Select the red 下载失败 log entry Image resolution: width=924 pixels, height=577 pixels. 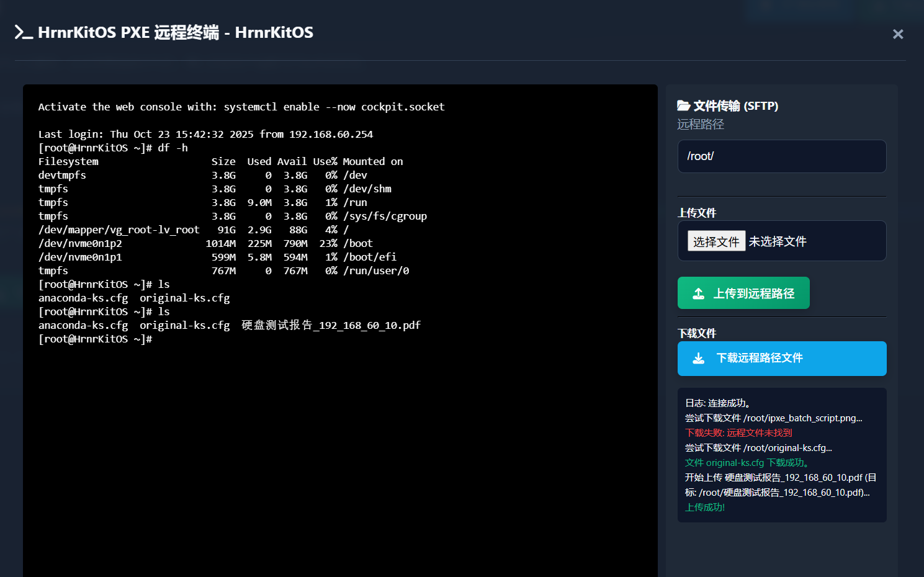point(738,433)
